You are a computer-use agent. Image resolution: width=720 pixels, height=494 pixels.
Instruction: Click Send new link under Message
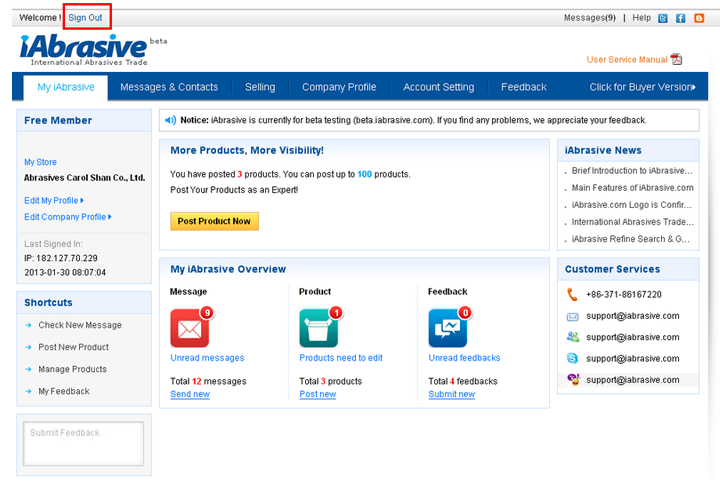(x=190, y=394)
